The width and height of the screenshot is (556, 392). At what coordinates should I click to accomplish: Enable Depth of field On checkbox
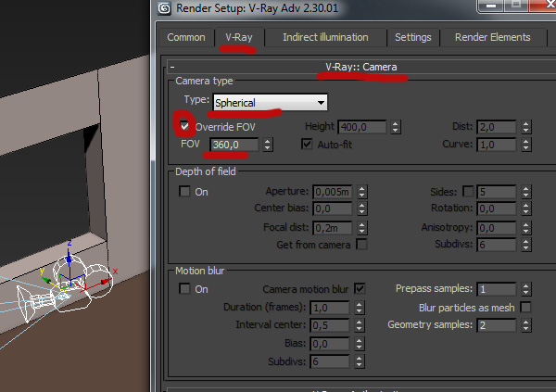click(x=184, y=191)
